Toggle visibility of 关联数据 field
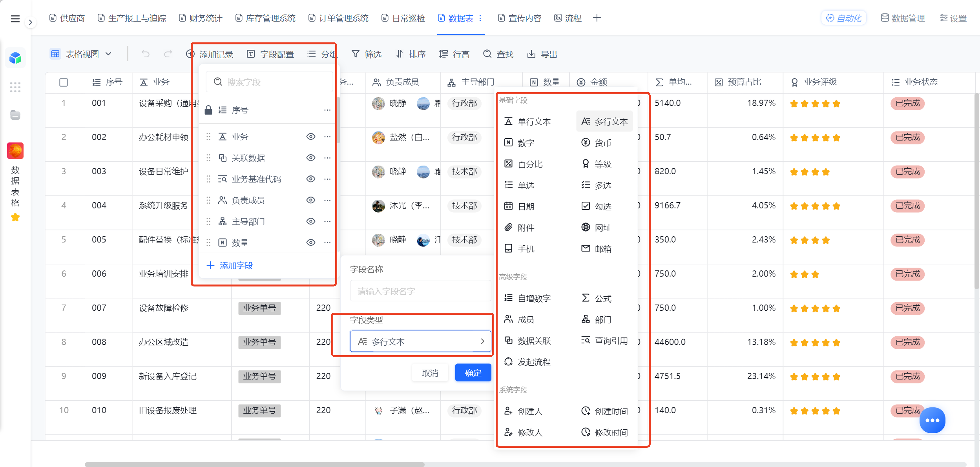The width and height of the screenshot is (980, 467). [311, 158]
